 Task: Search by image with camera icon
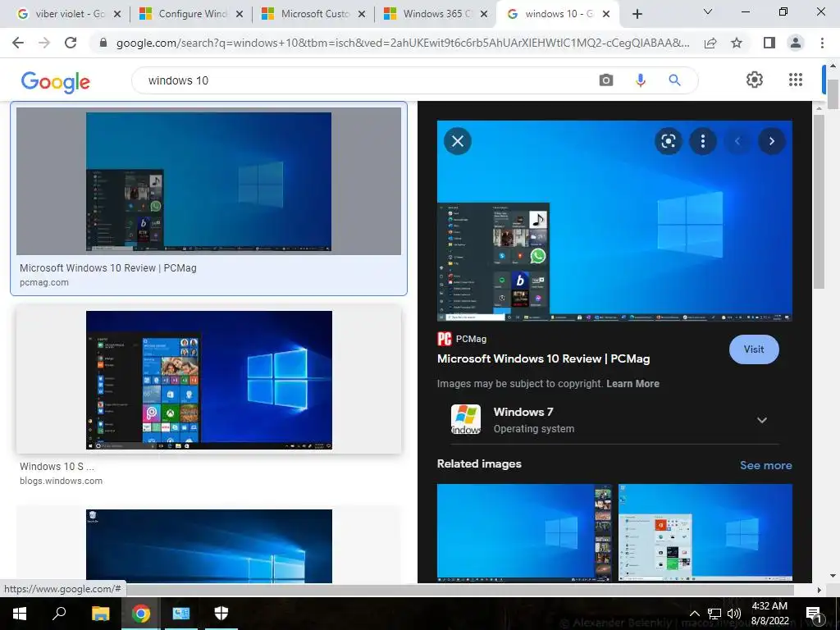coord(606,80)
